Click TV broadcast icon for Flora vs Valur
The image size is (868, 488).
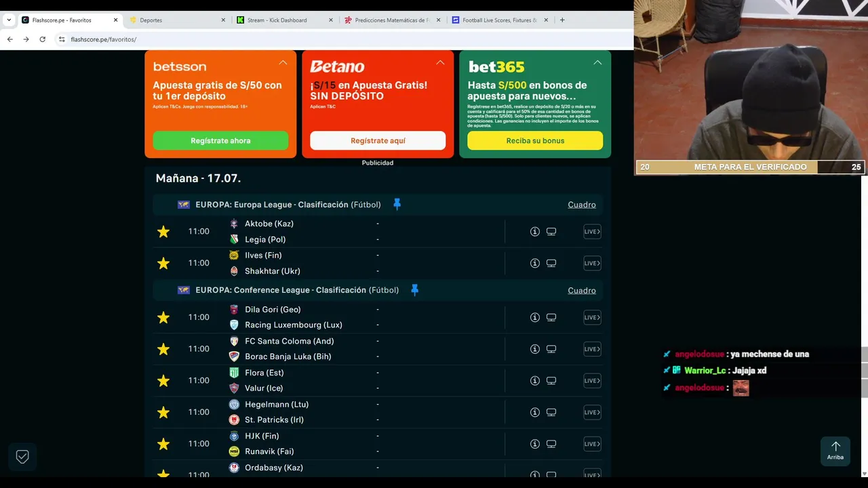551,381
